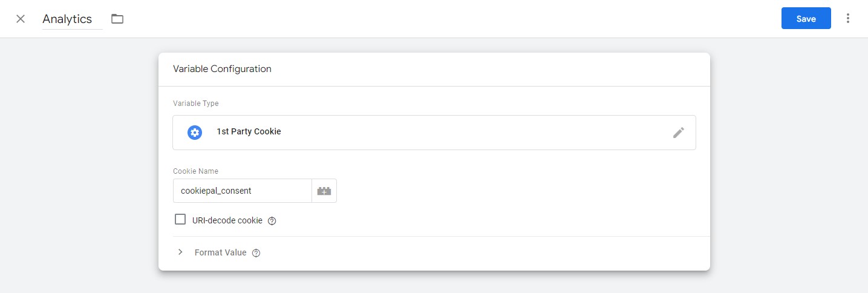Click the Format Value section label
Screen dimensions: 868x293
tap(220, 252)
